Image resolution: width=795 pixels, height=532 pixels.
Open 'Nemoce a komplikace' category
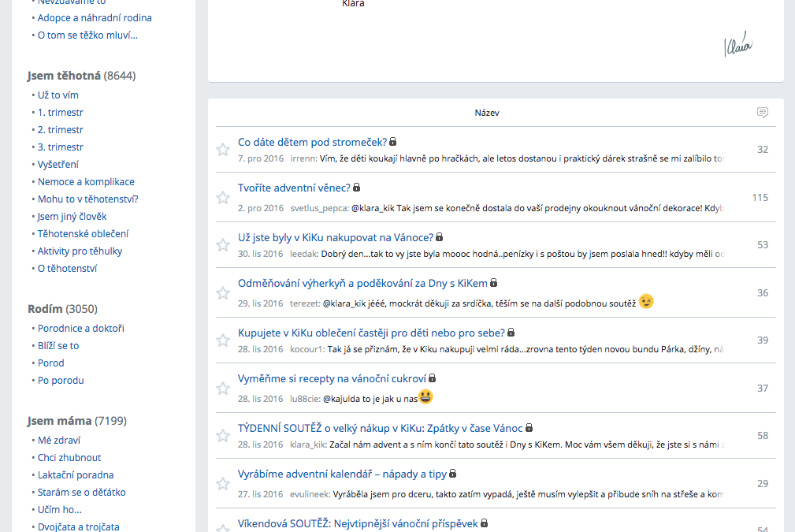pos(86,181)
